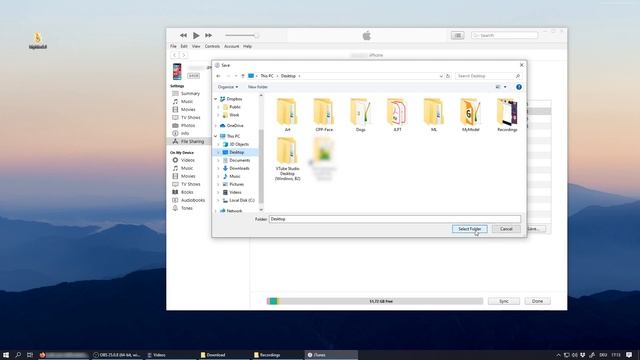Click the iTunes back navigation arrow
Image resolution: width=640 pixels, height=360 pixels.
(x=175, y=55)
